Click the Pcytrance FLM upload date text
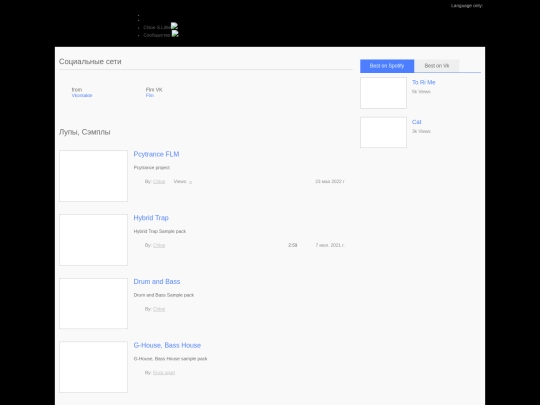This screenshot has height=405, width=540. coord(330,181)
